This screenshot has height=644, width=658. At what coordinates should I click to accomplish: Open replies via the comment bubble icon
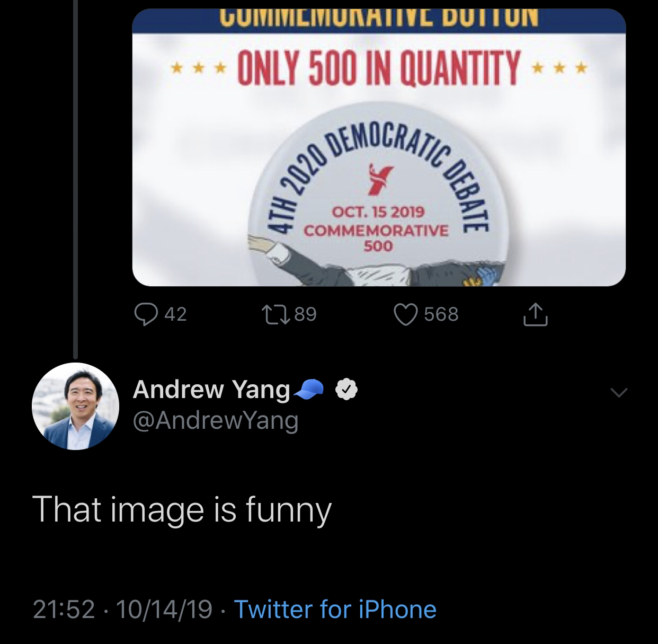pos(146,314)
